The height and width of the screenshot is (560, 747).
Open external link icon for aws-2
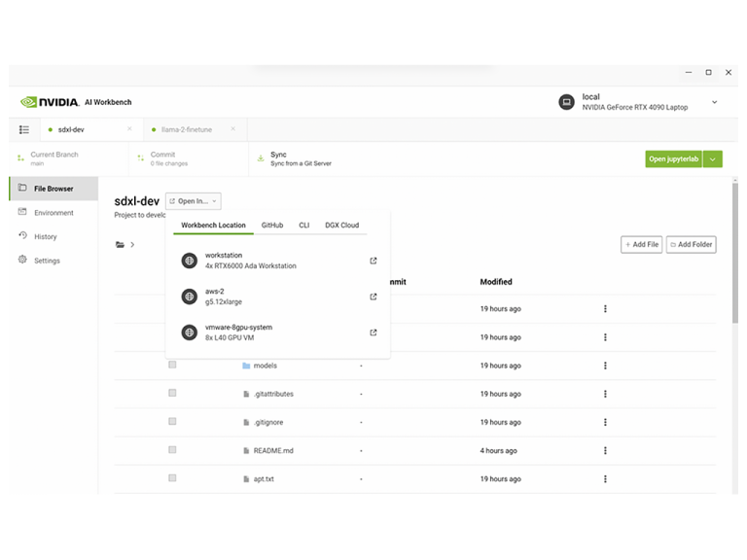[373, 297]
